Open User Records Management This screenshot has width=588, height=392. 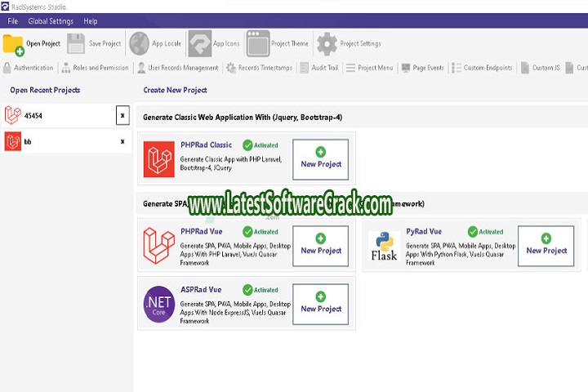click(x=177, y=68)
